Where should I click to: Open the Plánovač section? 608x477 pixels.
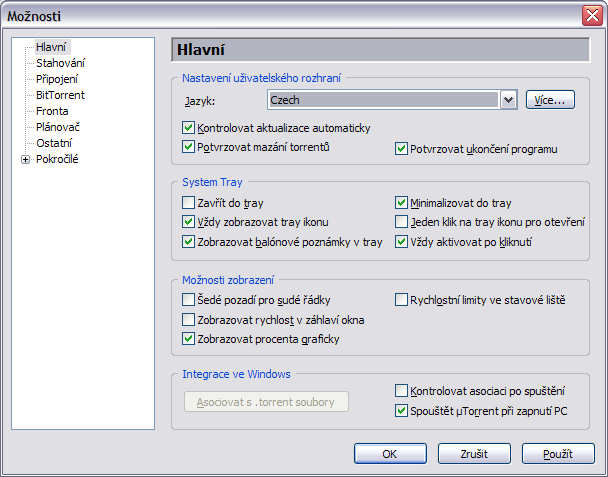(58, 127)
